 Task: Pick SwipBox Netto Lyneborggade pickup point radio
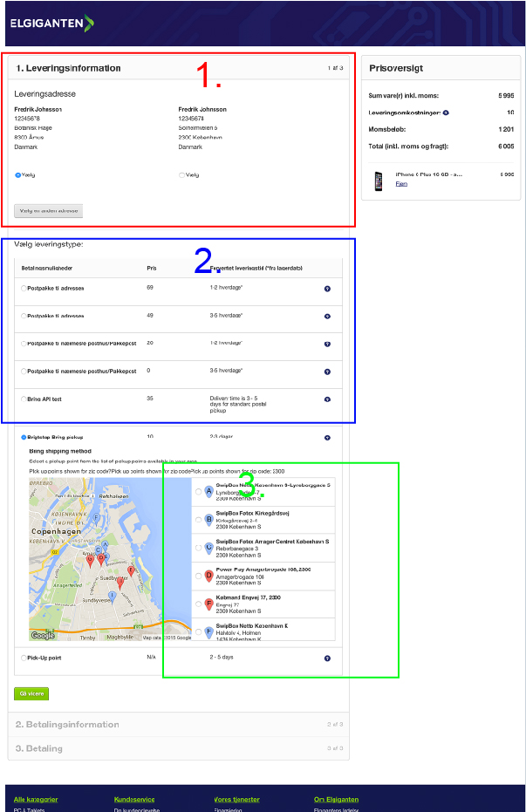pyautogui.click(x=199, y=491)
